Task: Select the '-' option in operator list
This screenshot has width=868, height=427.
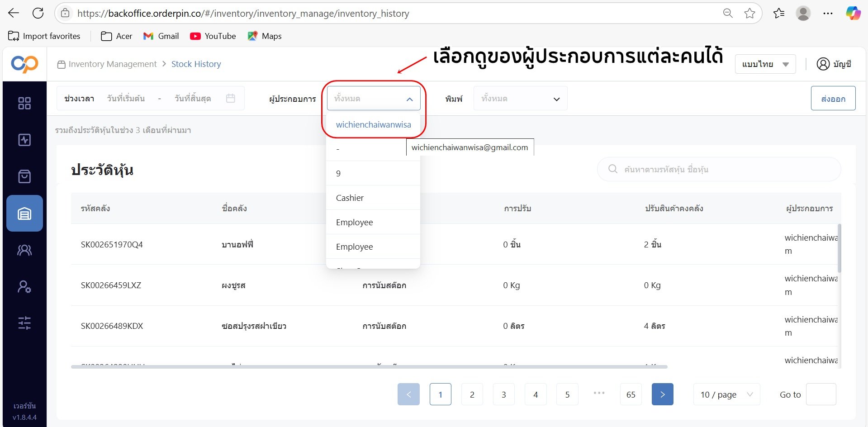Action: click(373, 149)
